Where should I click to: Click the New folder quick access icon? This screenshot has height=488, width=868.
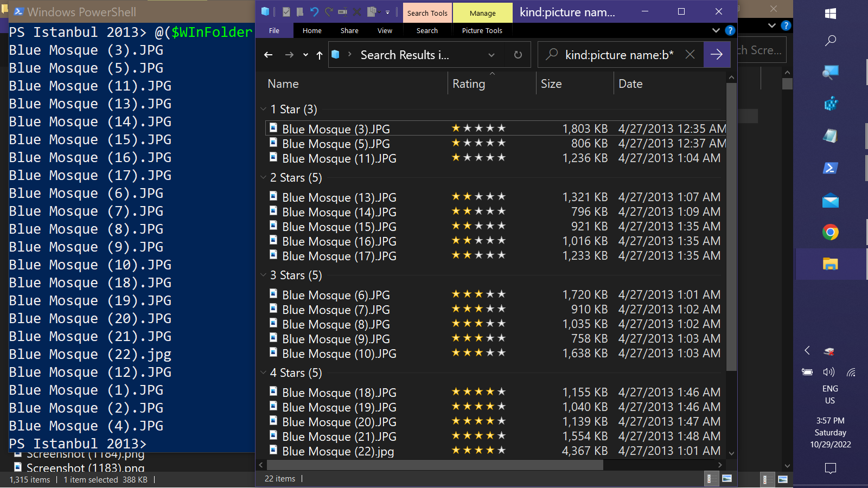300,12
